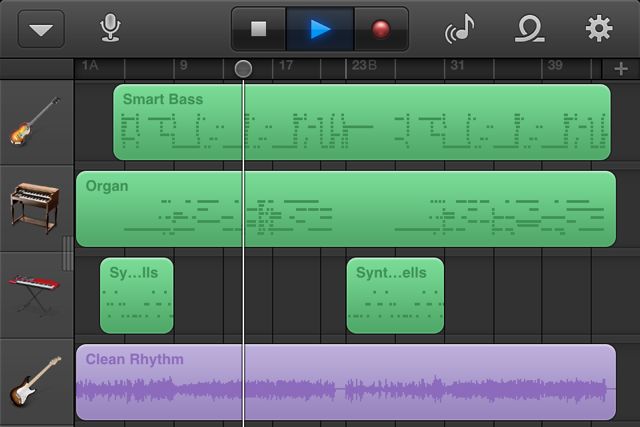Screen dimensions: 640x427
Task: Open the Apple Loops browser icon
Action: point(529,29)
